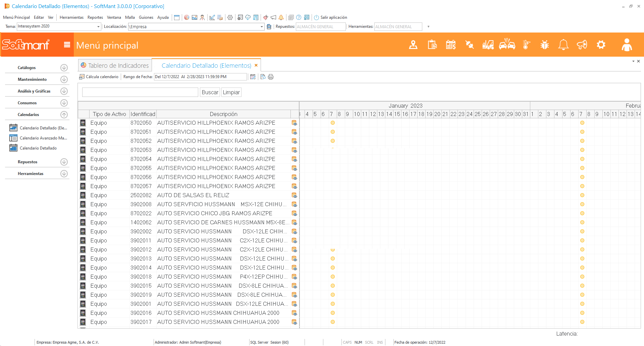The width and height of the screenshot is (644, 346).
Task: Click the pie chart icon in top toolbar
Action: [x=186, y=17]
